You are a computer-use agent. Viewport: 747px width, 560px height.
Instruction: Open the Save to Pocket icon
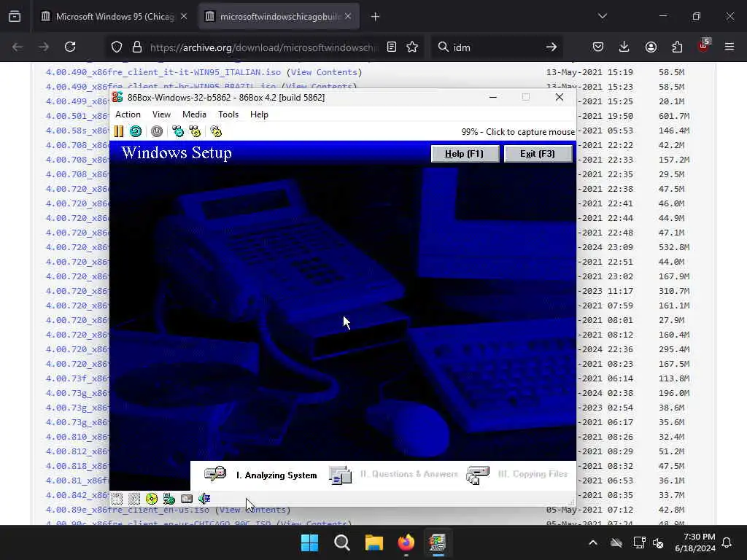click(x=598, y=47)
